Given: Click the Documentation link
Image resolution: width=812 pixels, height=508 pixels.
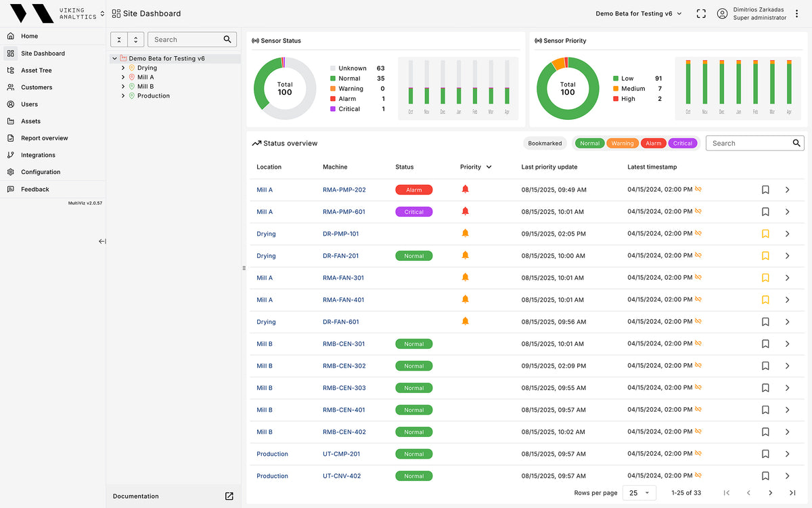Looking at the screenshot, I should pyautogui.click(x=136, y=496).
